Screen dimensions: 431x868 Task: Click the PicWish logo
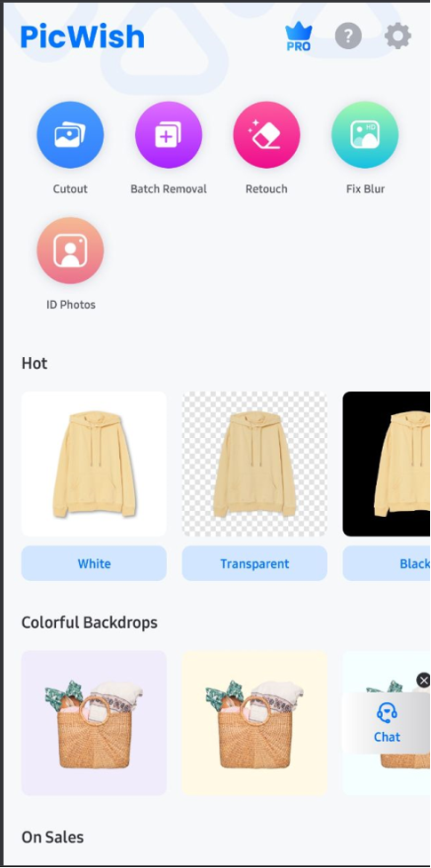point(83,37)
